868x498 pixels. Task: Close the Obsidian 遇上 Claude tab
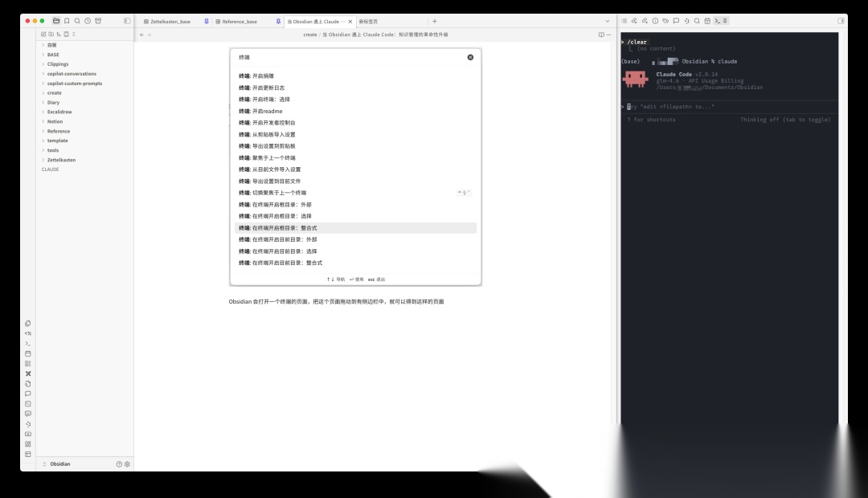[x=350, y=22]
